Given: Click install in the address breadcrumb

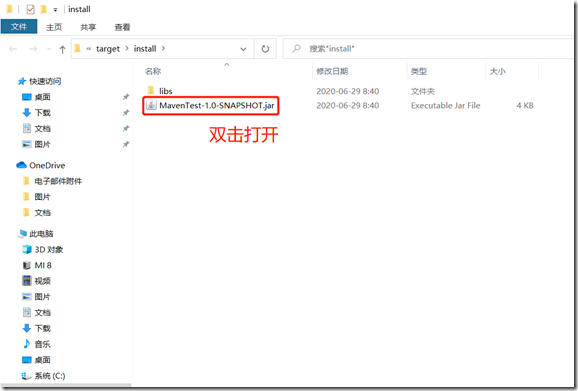Looking at the screenshot, I should (x=145, y=49).
